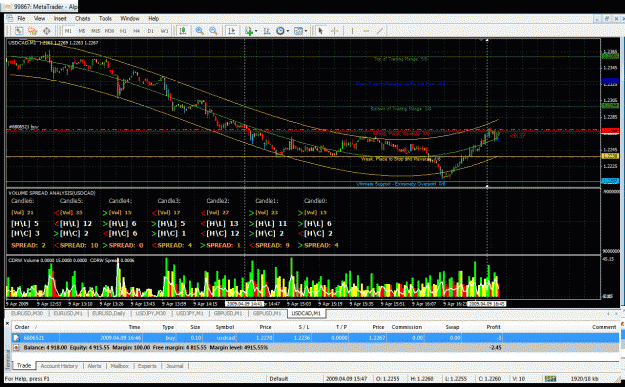Image resolution: width=625 pixels, height=387 pixels.
Task: Click the green plus indicators icon
Action: 249,31
